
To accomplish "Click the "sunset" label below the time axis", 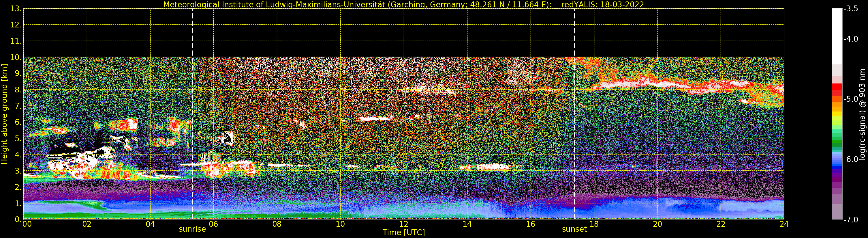I will (574, 229).
